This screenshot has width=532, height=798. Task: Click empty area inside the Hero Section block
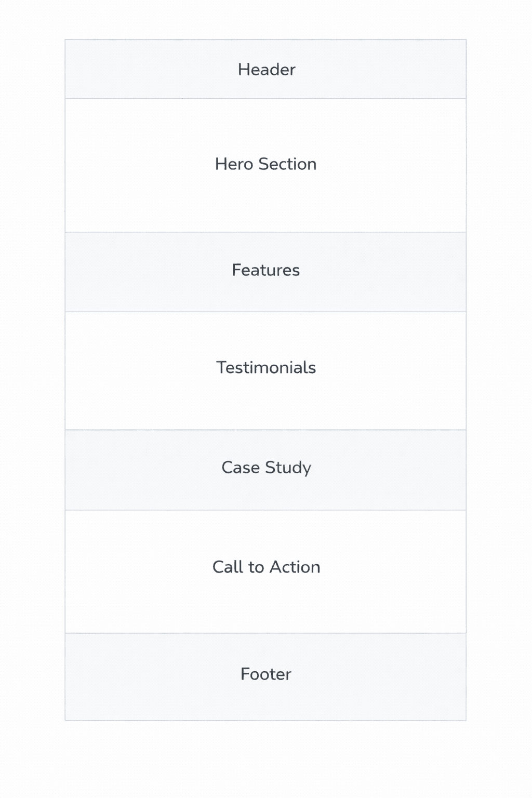[x=130, y=197]
